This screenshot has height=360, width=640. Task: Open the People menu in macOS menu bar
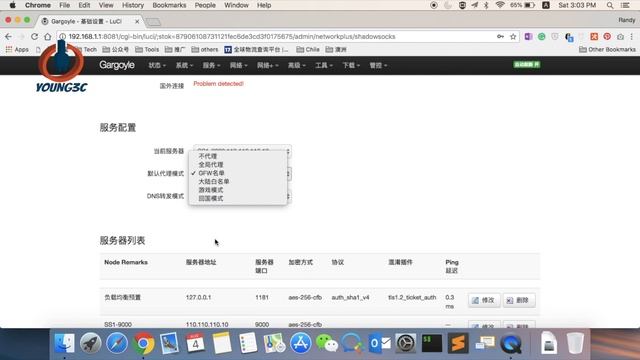click(205, 5)
